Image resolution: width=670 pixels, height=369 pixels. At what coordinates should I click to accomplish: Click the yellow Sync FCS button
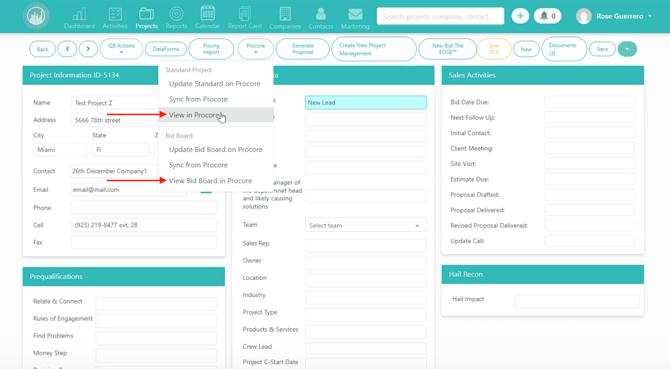click(x=494, y=49)
